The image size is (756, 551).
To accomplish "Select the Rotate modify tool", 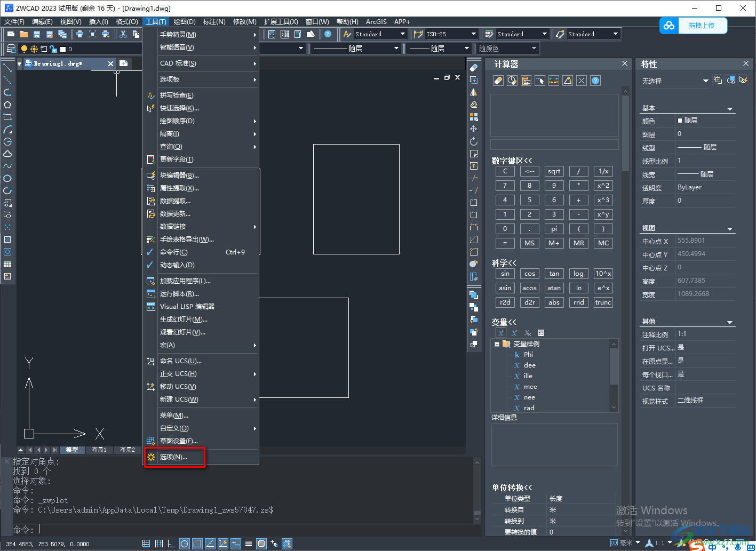I will click(x=474, y=141).
